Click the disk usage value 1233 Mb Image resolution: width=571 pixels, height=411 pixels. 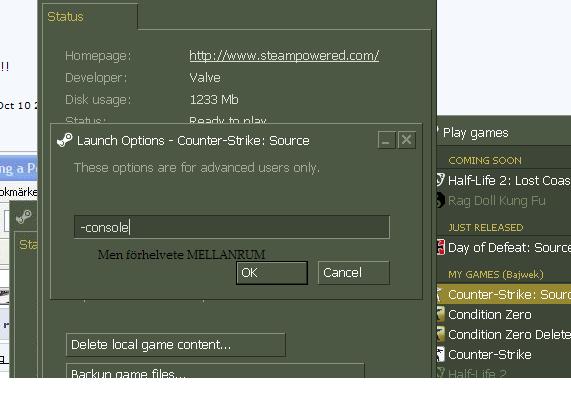(214, 99)
